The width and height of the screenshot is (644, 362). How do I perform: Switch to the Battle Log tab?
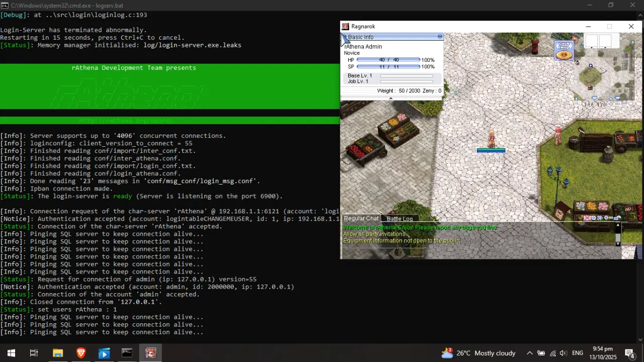pos(399,219)
